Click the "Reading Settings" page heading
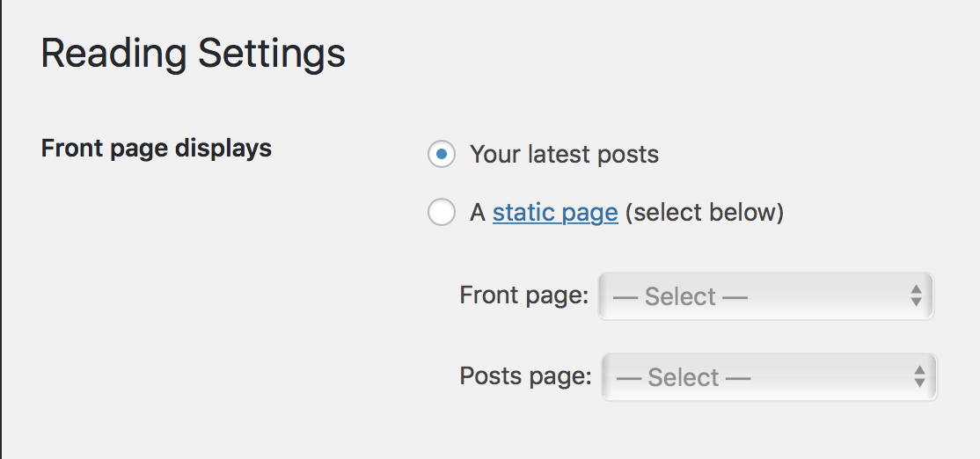Viewport: 980px width, 459px height. 193,54
